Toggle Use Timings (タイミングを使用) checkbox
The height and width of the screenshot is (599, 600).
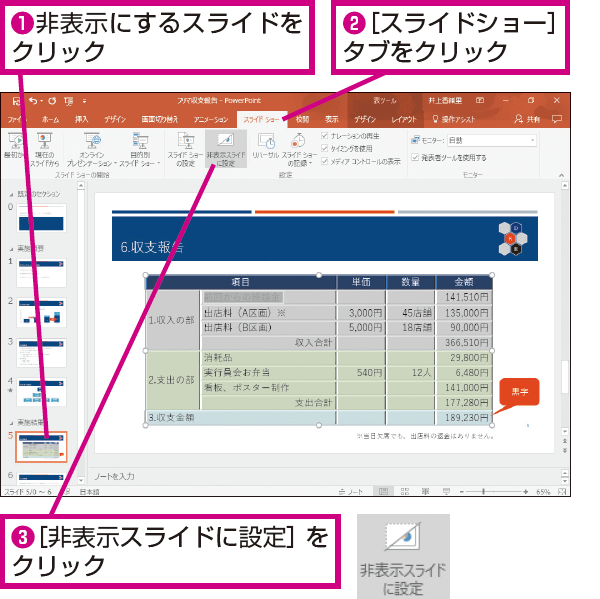pos(324,148)
